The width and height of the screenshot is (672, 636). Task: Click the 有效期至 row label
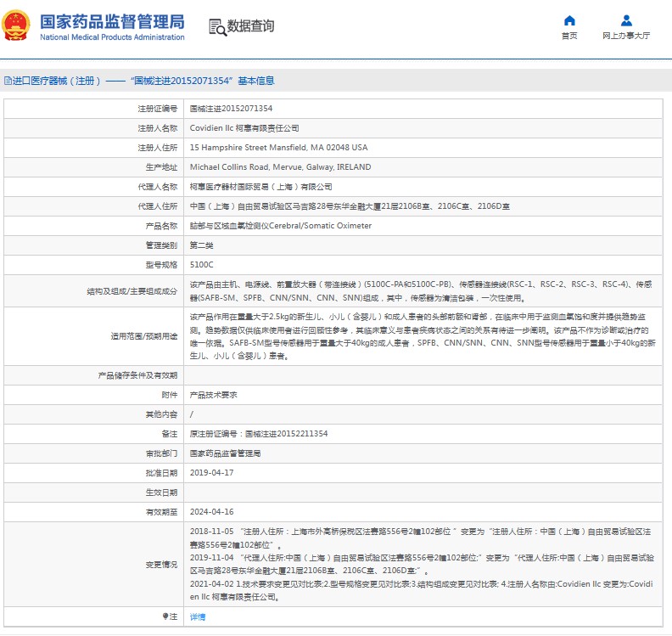click(161, 512)
